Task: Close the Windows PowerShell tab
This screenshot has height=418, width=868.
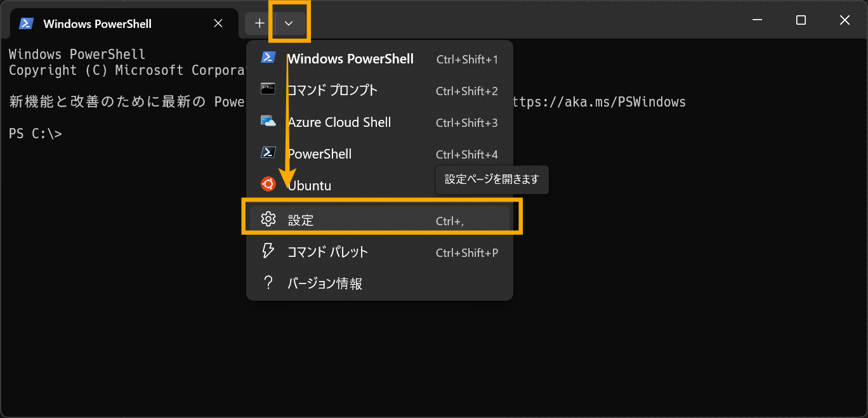Action: [218, 23]
